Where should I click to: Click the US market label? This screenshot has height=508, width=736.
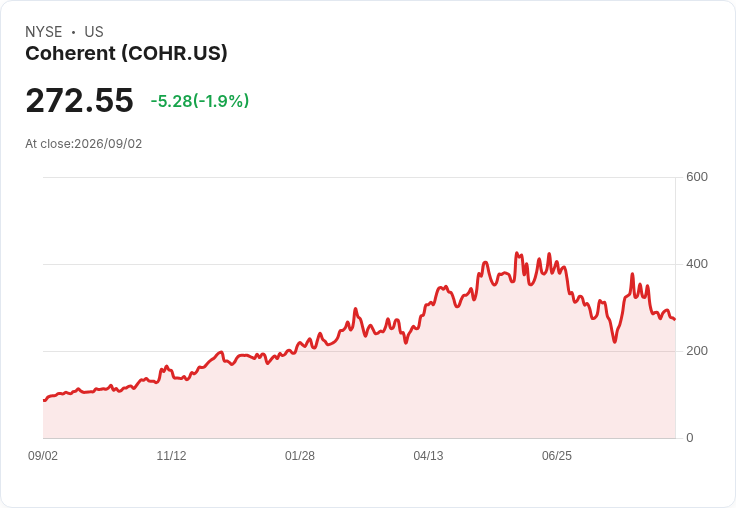click(x=94, y=32)
